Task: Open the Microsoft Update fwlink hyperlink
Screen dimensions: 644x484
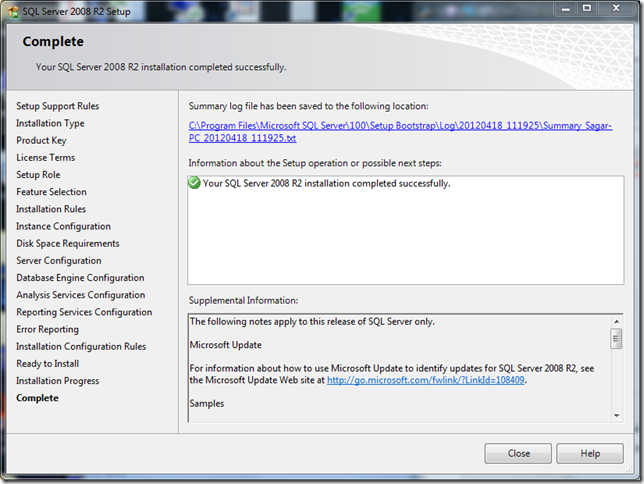Action: (426, 380)
